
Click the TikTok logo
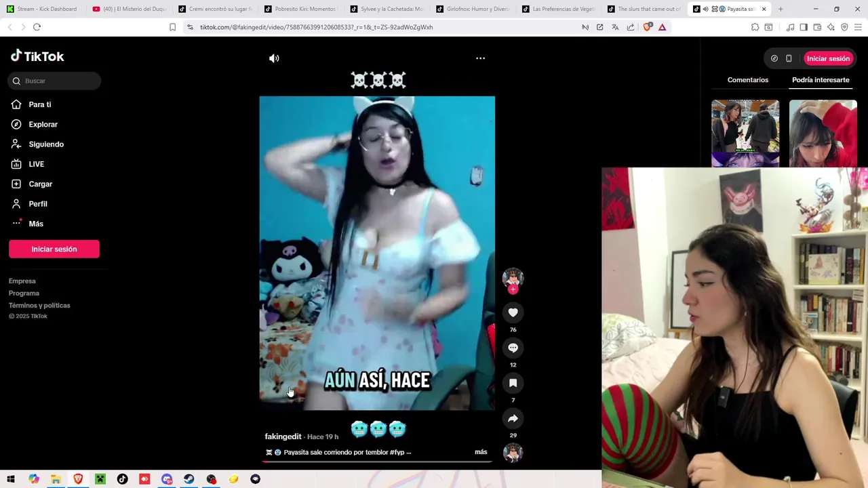37,56
